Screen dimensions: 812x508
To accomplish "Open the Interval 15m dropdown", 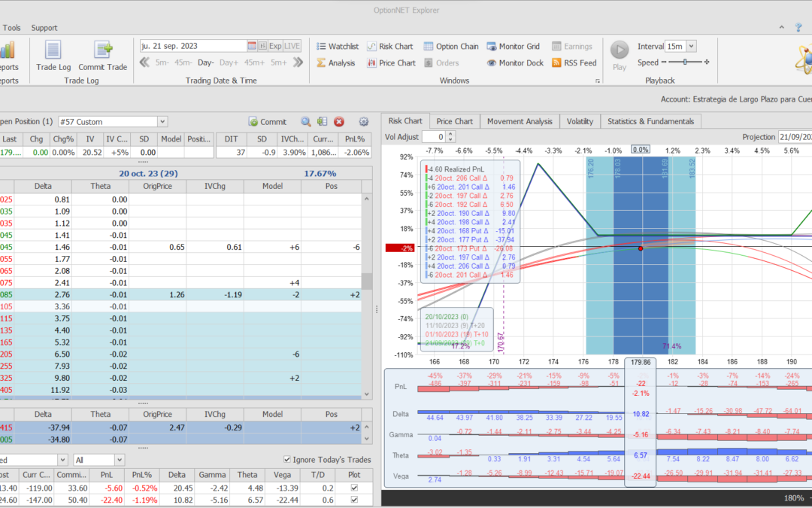I will click(x=691, y=46).
